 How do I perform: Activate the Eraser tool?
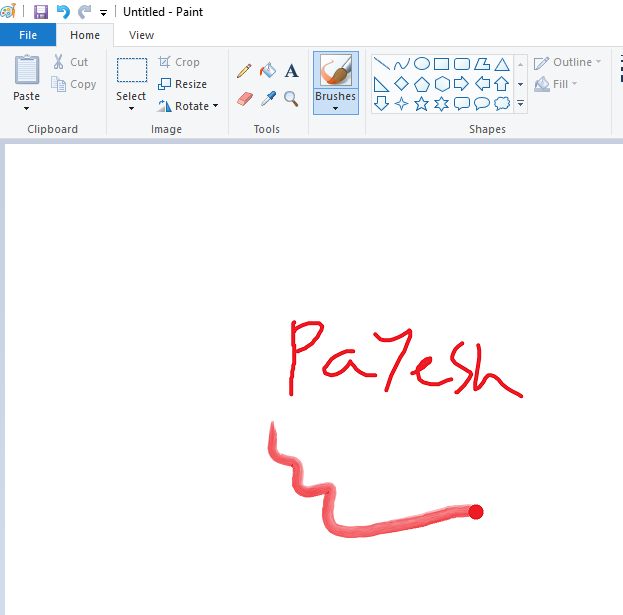point(244,98)
